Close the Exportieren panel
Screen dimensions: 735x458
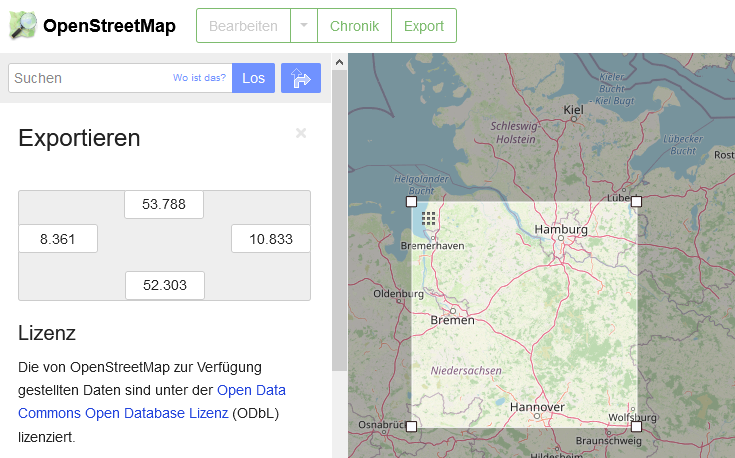pos(301,133)
